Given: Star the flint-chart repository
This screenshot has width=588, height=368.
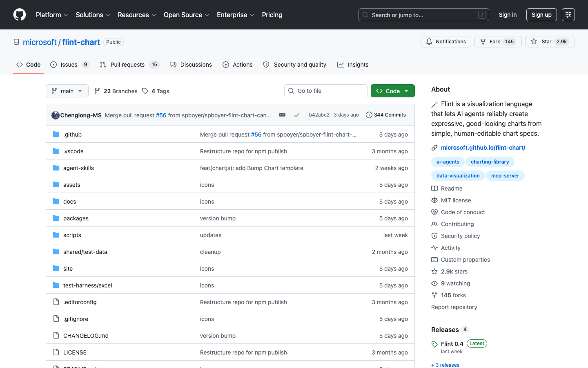Looking at the screenshot, I should click(x=550, y=42).
